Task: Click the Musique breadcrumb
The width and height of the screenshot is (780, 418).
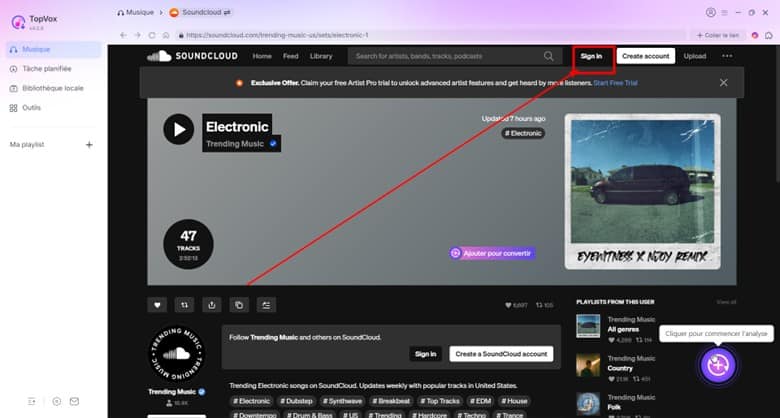Action: pos(135,12)
